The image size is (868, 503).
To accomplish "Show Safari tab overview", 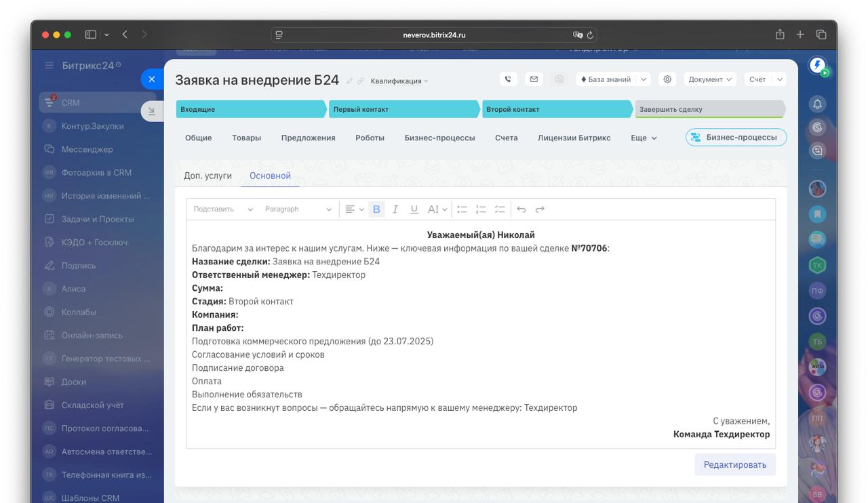I will [x=821, y=35].
